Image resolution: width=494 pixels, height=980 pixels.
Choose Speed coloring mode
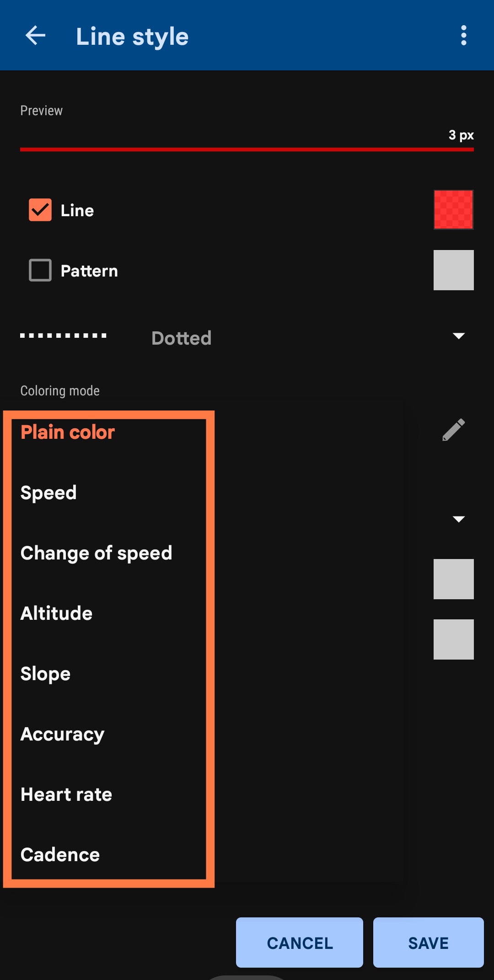click(48, 493)
